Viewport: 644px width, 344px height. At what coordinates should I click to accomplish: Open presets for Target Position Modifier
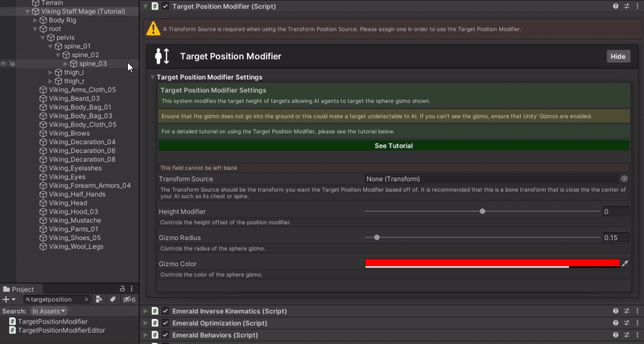(626, 6)
